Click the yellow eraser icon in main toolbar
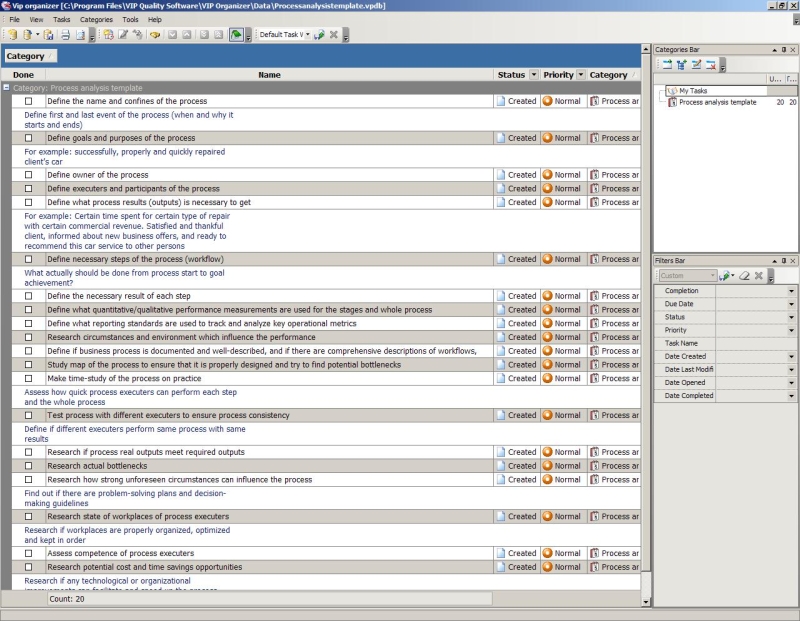Screen dimensions: 800x621 pyautogui.click(x=155, y=35)
